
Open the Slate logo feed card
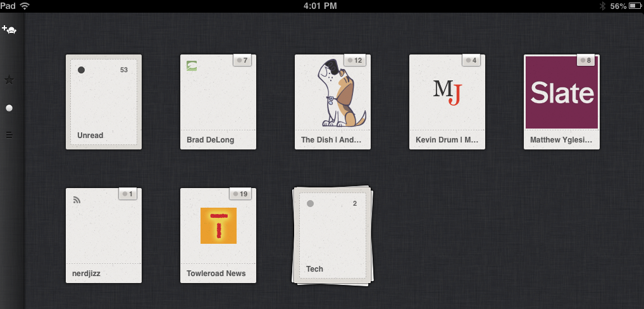click(562, 94)
